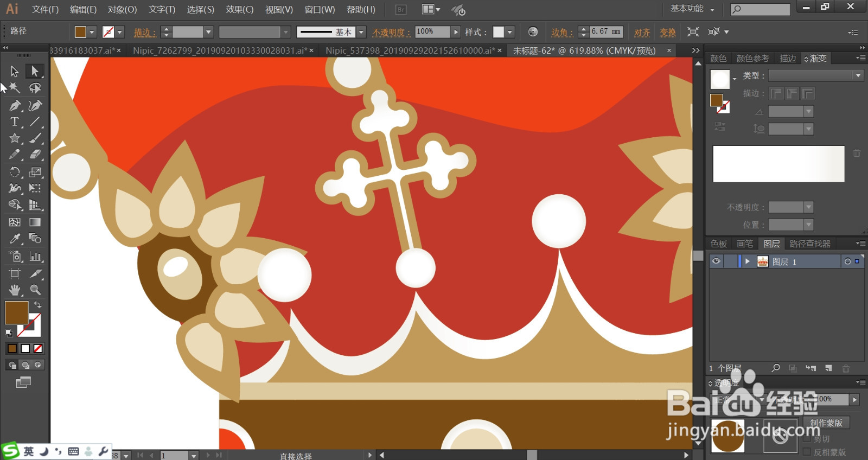Hide 图层 1 using the eye icon
868x460 pixels.
point(716,261)
